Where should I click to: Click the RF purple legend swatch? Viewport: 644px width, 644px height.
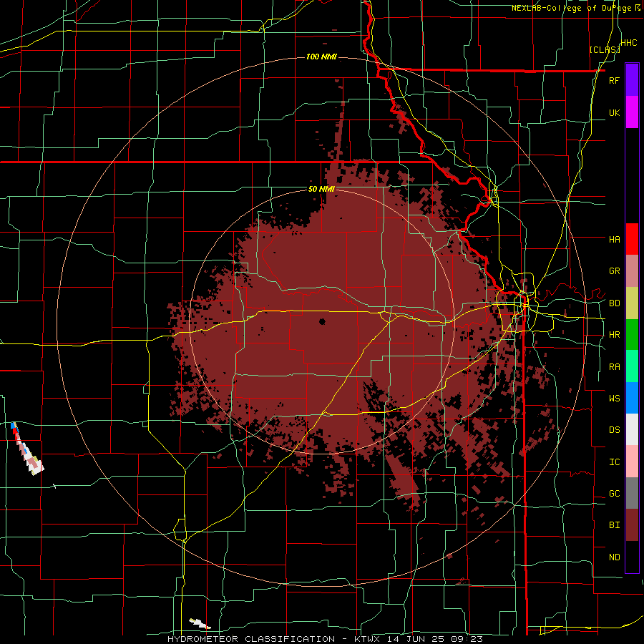pyautogui.click(x=632, y=80)
